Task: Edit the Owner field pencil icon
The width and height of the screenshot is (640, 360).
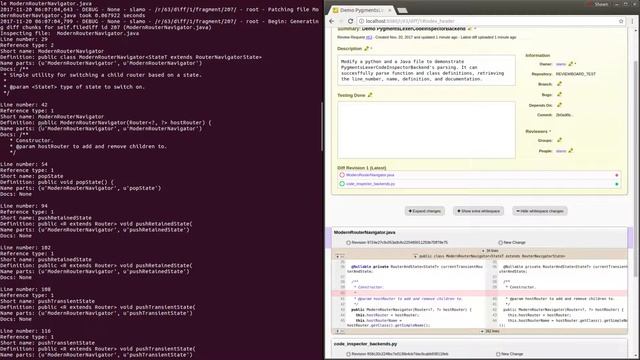Action: point(571,64)
